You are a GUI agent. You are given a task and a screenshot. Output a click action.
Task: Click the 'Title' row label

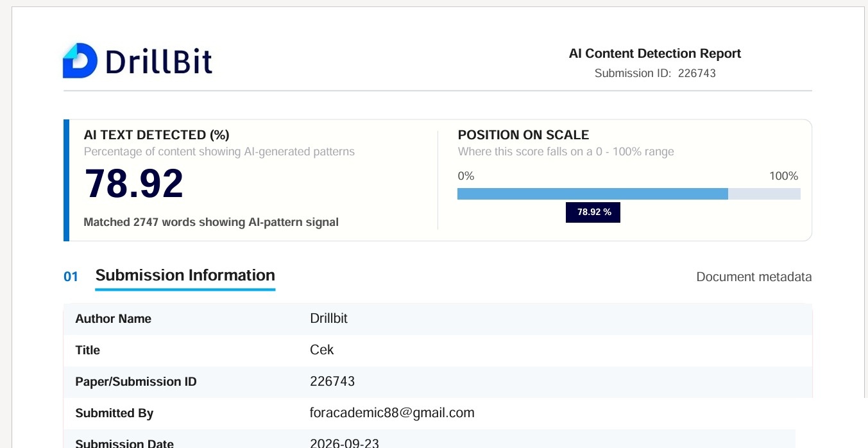pyautogui.click(x=88, y=350)
